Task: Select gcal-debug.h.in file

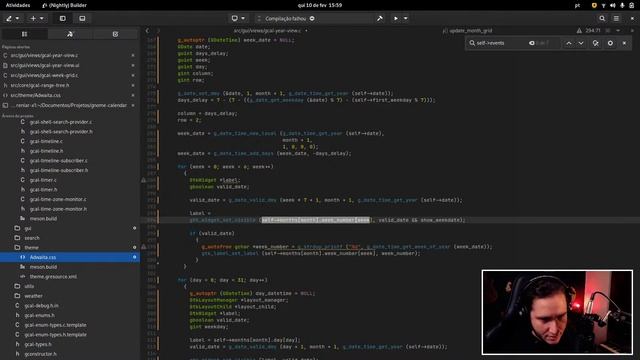Action: point(41,306)
